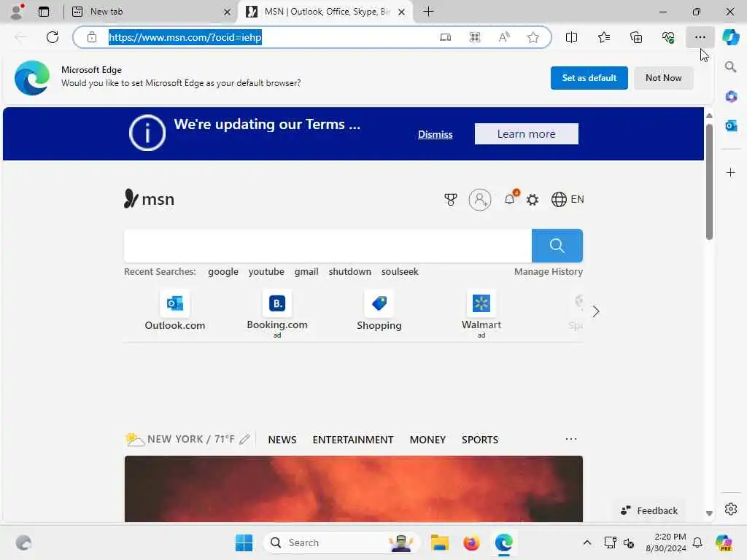Open the Walmart quick link

tap(481, 314)
